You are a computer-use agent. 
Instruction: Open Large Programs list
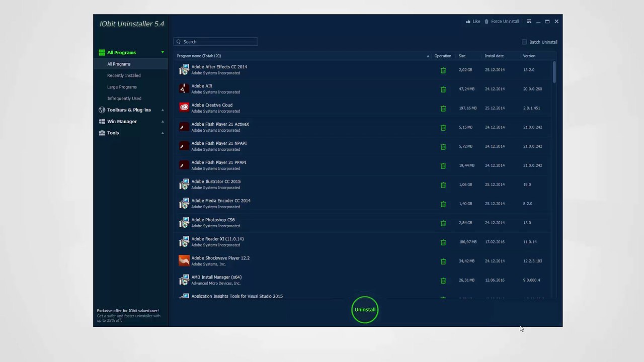[x=122, y=87]
